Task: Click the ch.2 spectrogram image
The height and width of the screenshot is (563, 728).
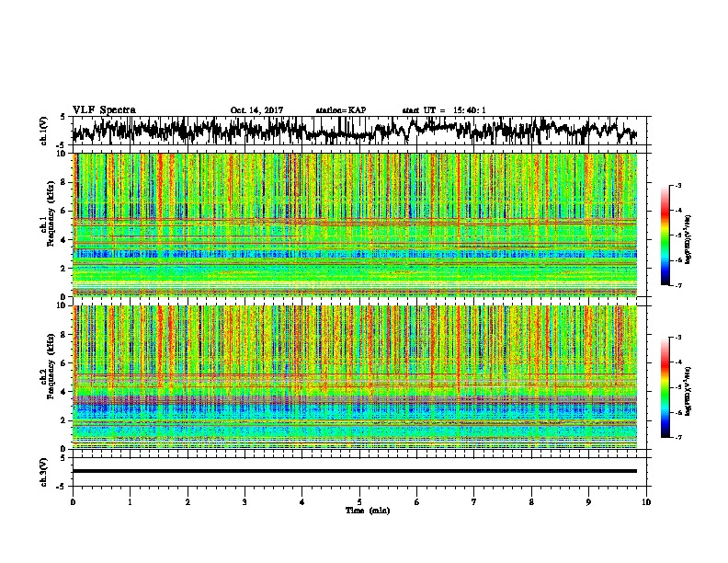Action: [355, 377]
